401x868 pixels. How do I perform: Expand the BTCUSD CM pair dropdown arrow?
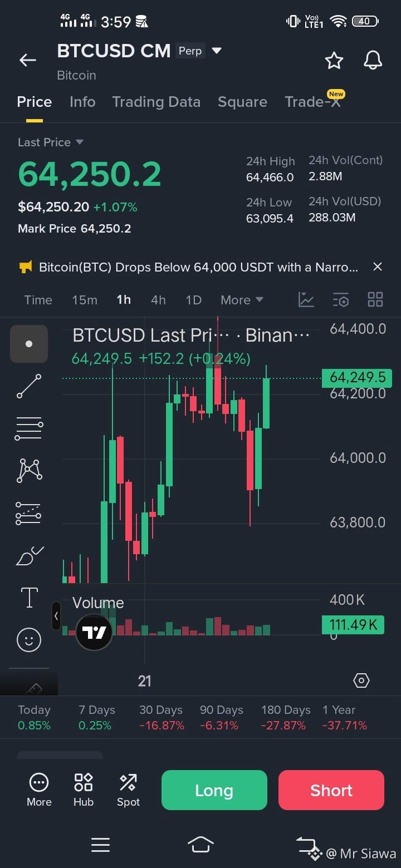[217, 51]
